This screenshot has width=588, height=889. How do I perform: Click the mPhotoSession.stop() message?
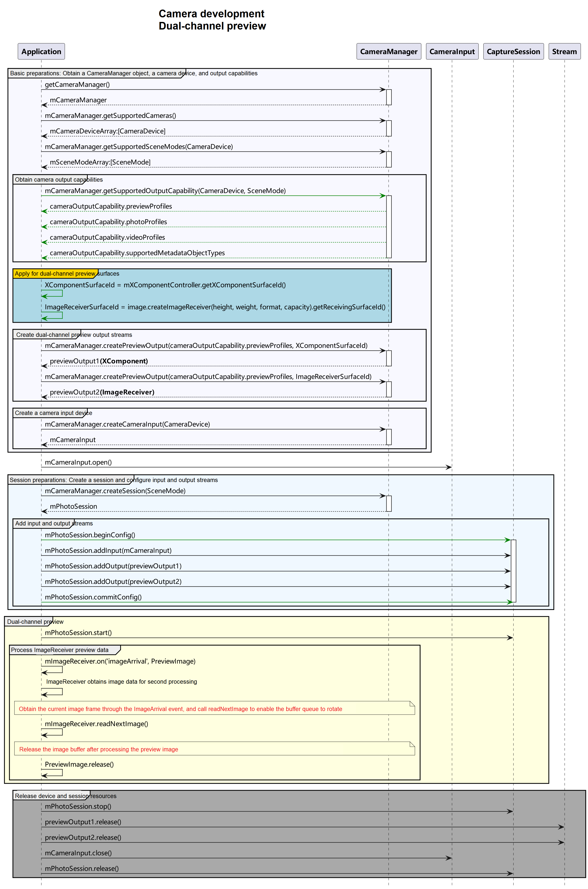tap(78, 807)
